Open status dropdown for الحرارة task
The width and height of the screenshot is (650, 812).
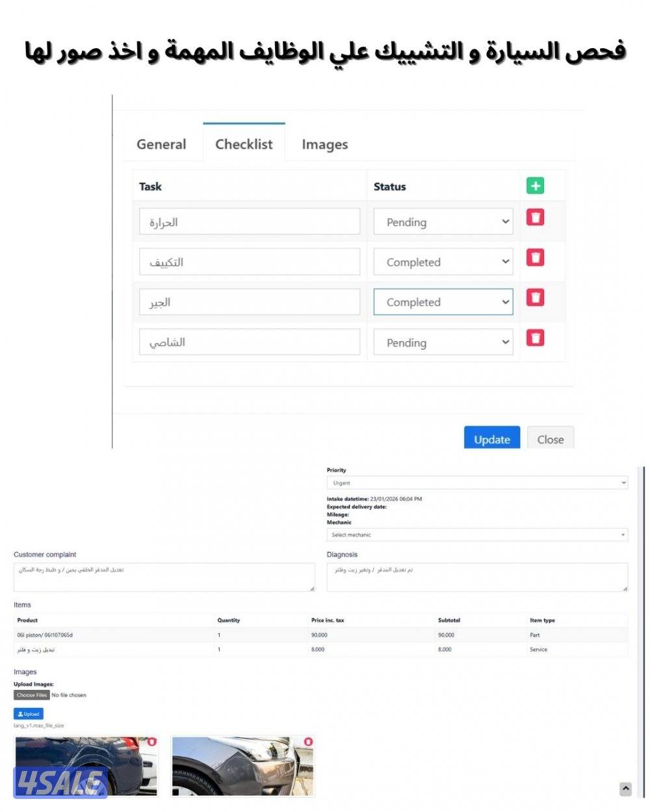(x=443, y=222)
